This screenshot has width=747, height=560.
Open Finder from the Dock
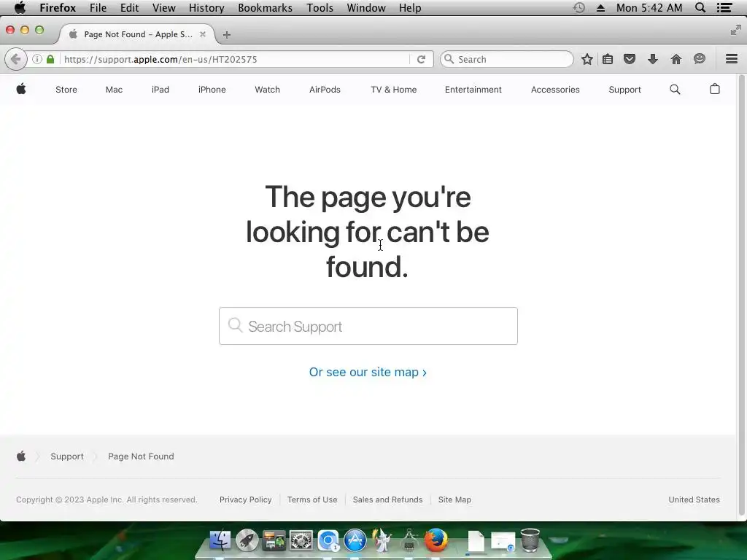[x=220, y=540]
